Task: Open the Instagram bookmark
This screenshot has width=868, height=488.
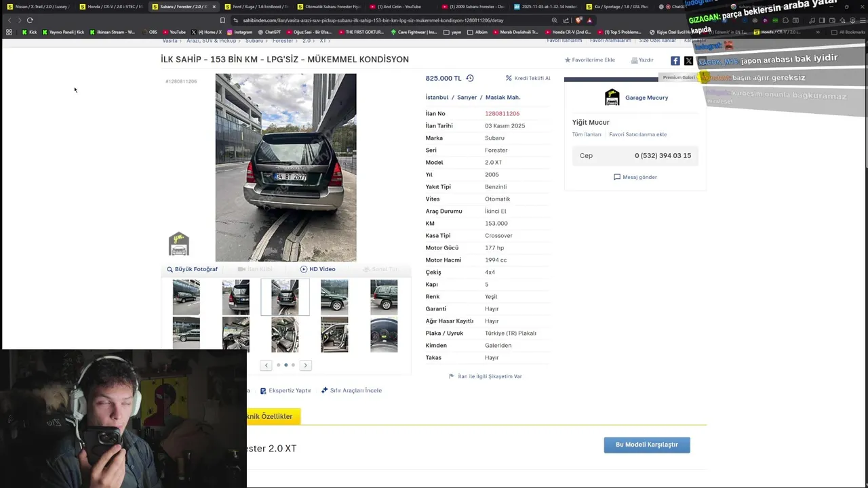Action: point(239,32)
